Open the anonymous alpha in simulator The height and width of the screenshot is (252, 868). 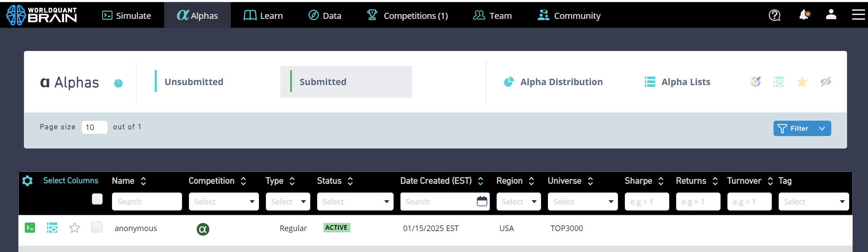point(30,228)
